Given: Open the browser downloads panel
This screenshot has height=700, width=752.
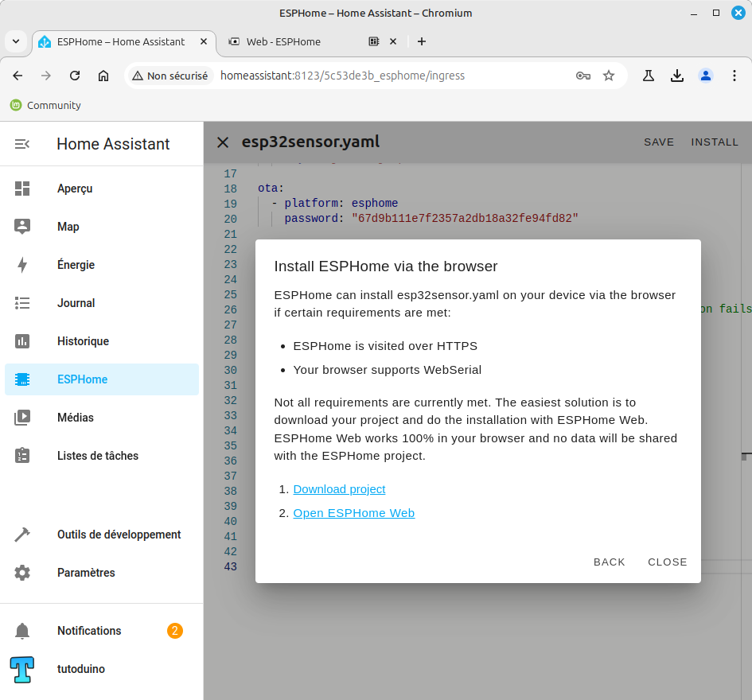Looking at the screenshot, I should click(677, 76).
